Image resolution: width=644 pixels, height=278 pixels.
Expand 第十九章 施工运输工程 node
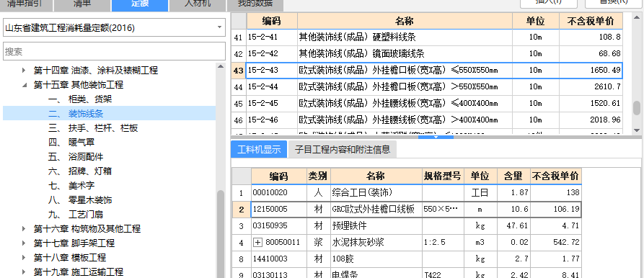tap(25, 272)
